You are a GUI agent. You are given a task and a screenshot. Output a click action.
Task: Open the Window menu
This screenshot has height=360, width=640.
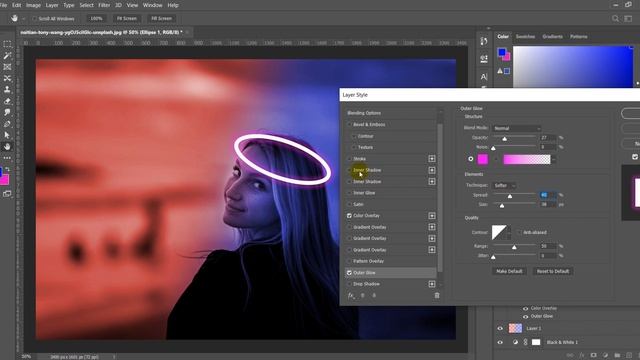153,5
